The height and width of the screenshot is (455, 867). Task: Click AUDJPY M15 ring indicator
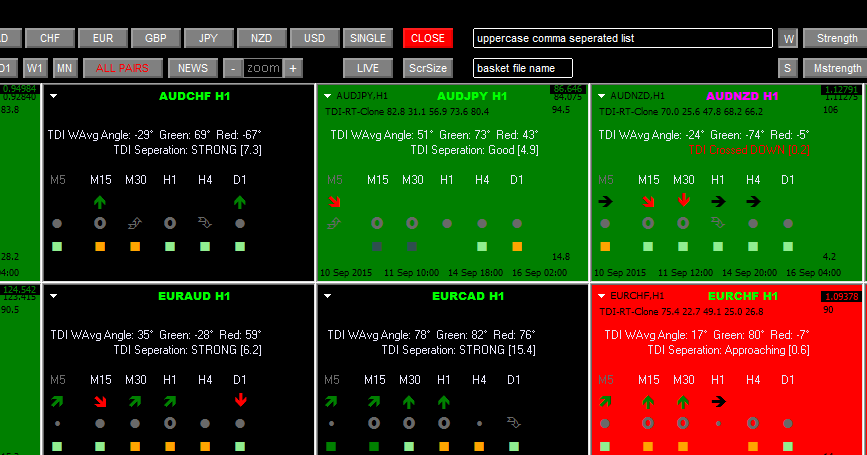click(377, 223)
